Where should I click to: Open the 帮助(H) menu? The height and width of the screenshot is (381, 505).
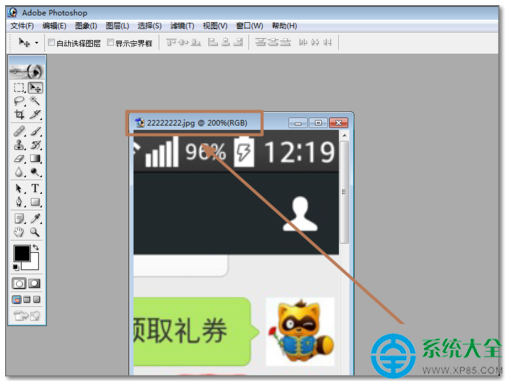point(284,26)
